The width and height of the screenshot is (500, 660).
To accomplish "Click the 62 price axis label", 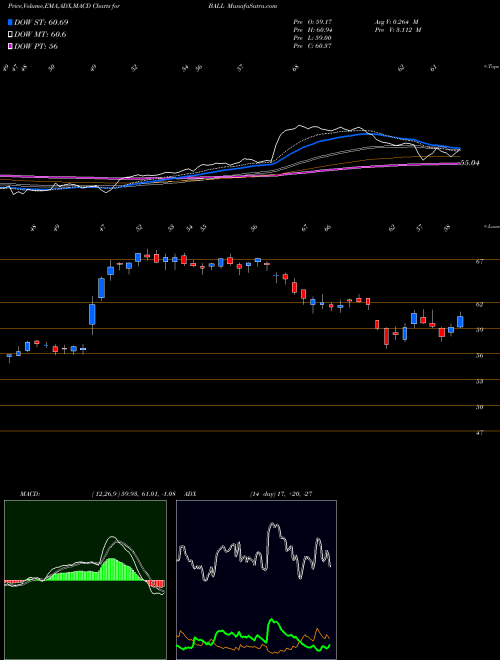I will tap(479, 304).
